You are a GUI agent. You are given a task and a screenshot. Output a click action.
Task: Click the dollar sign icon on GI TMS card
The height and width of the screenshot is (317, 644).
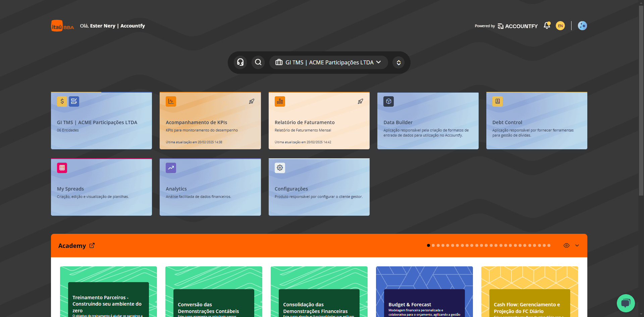(62, 101)
